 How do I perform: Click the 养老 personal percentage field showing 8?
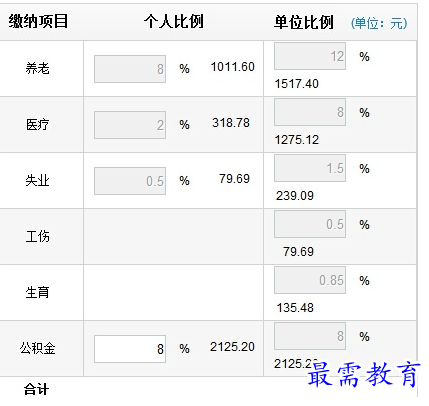tap(130, 69)
